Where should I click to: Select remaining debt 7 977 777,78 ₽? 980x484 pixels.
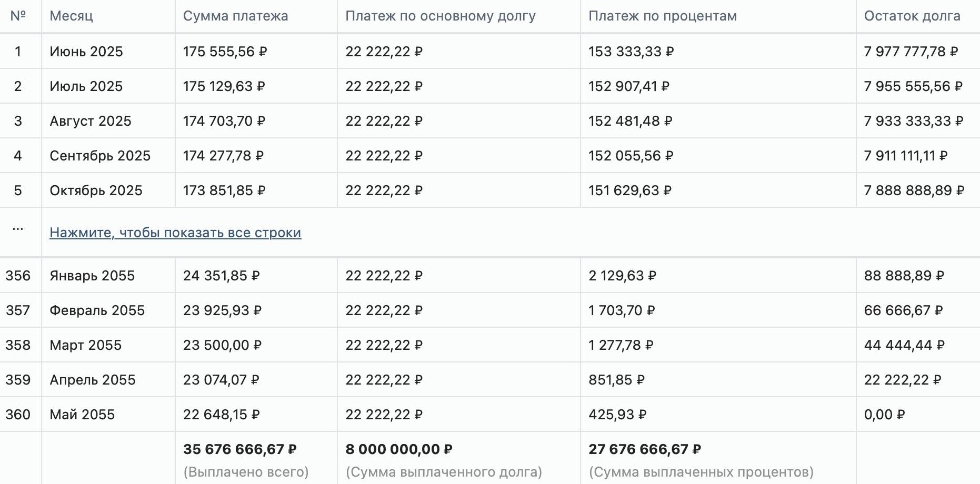[x=911, y=52]
